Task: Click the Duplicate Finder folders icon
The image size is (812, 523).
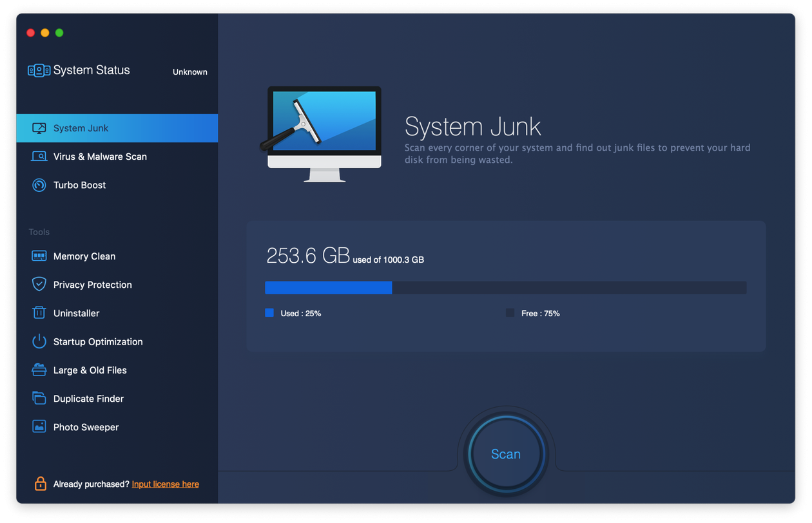Action: point(39,399)
